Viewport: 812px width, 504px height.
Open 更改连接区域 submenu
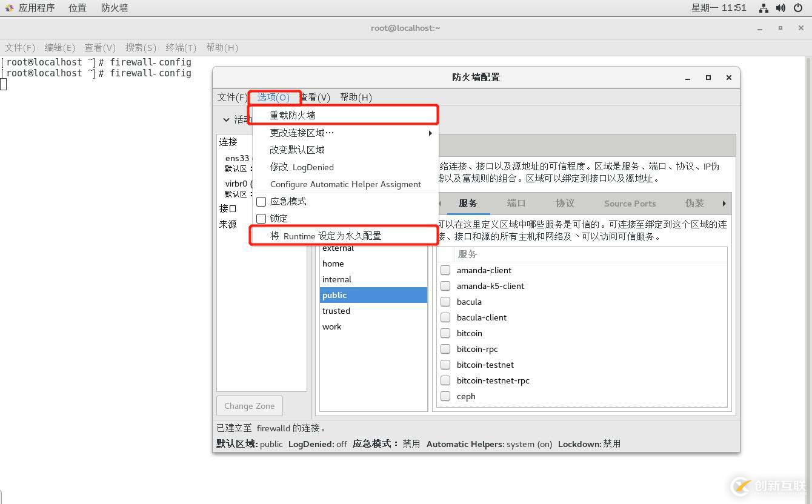(345, 133)
